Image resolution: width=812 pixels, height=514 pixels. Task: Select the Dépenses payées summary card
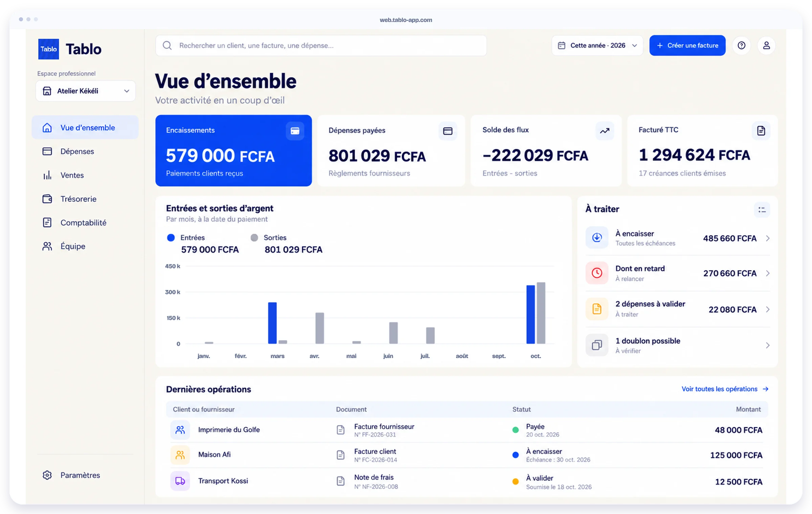[391, 150]
